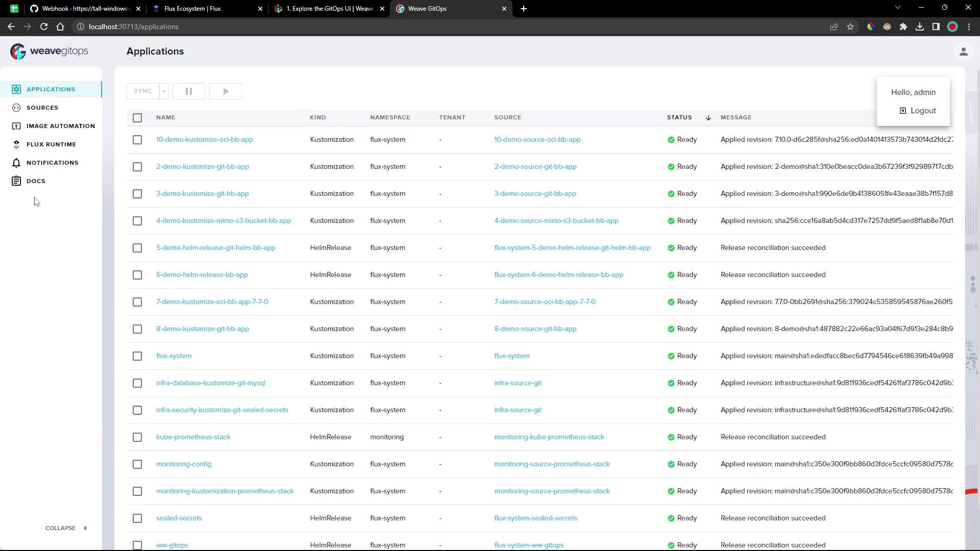Click the play (resume) button icon
Viewport: 980px width, 551px height.
[226, 91]
